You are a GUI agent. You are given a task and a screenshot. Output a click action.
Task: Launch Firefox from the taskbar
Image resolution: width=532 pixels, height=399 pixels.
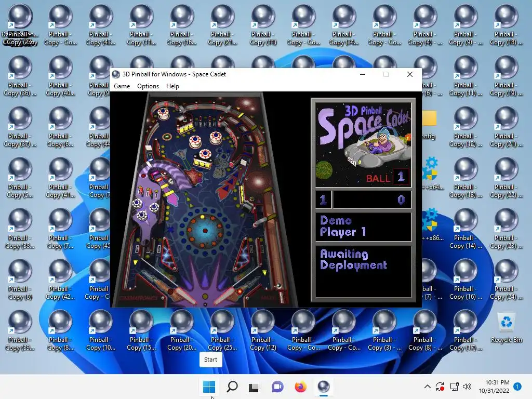301,387
